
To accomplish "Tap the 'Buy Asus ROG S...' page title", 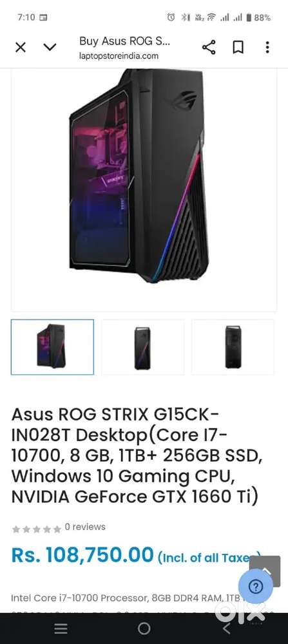I will [x=124, y=41].
